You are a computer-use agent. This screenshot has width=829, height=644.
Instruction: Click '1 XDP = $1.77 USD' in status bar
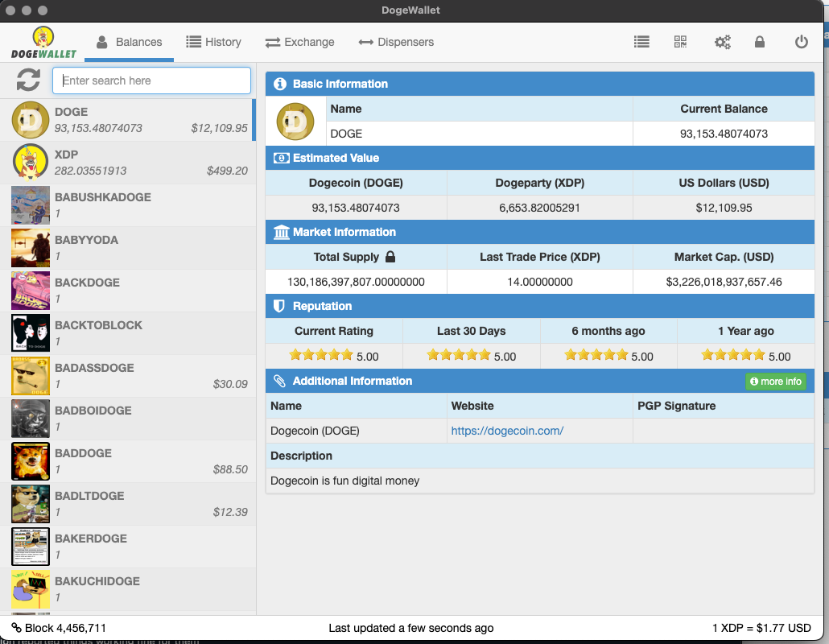point(761,628)
